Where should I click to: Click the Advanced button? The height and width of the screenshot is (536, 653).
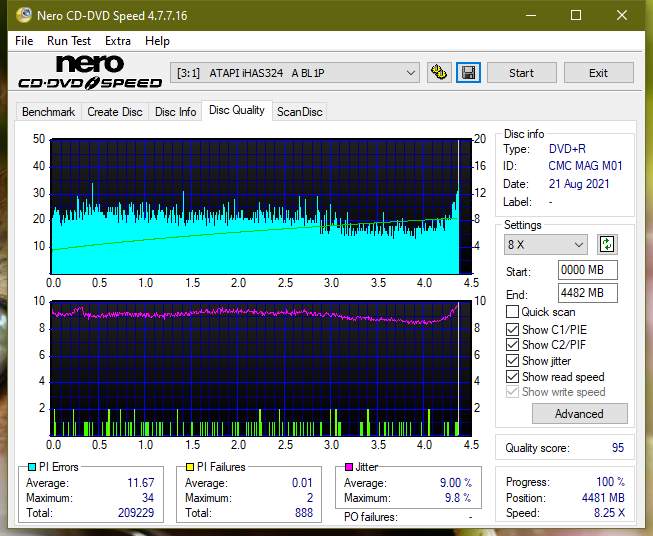point(579,414)
